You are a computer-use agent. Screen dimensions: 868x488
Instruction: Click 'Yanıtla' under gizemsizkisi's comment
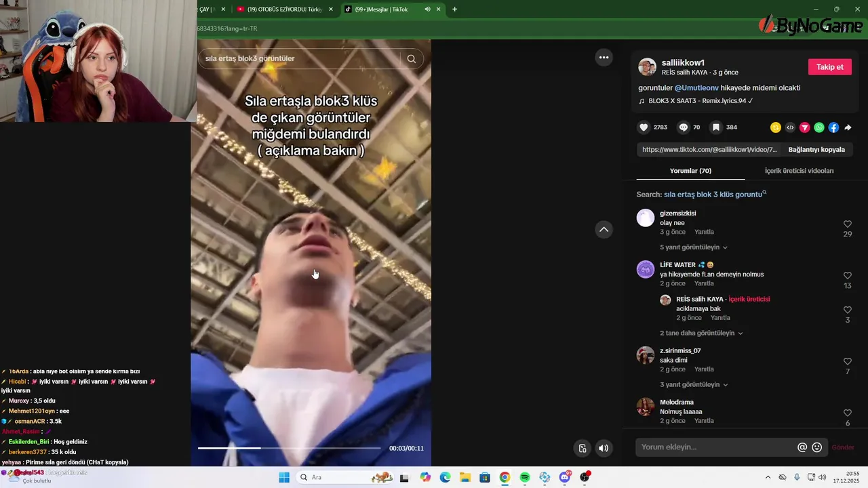pos(704,232)
